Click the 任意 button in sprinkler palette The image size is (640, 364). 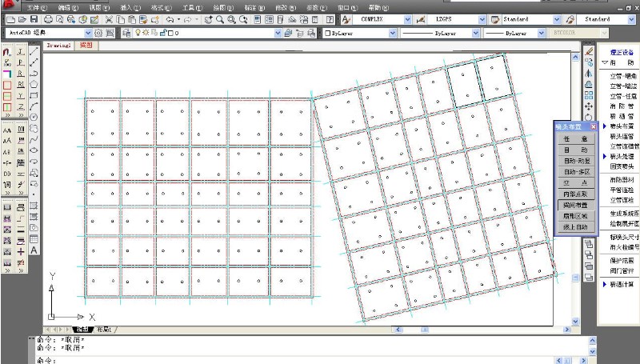click(x=575, y=138)
